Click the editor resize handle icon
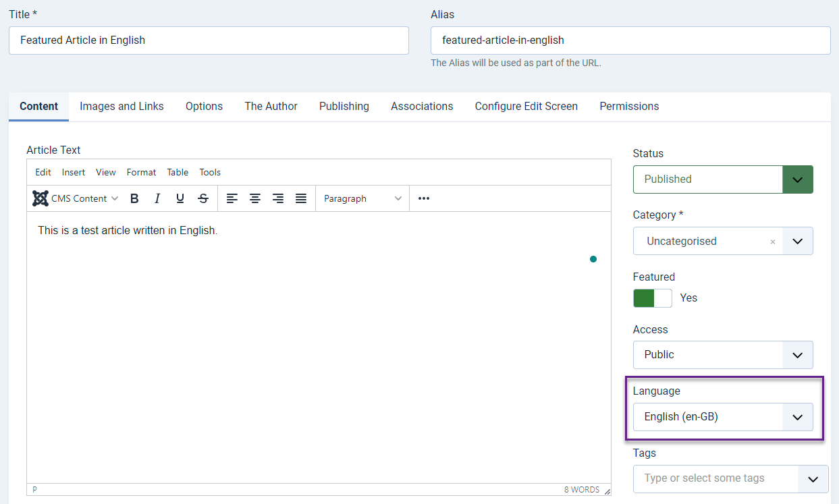Viewport: 839px width, 504px height. tap(607, 491)
